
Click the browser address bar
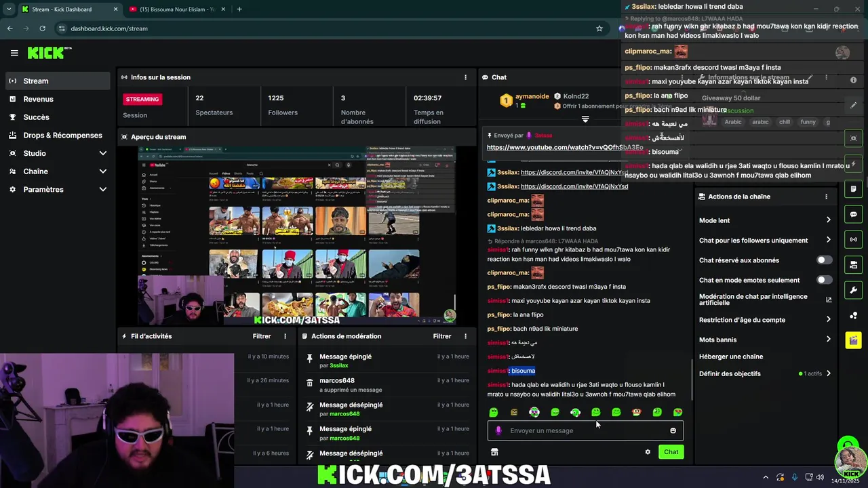coord(325,28)
